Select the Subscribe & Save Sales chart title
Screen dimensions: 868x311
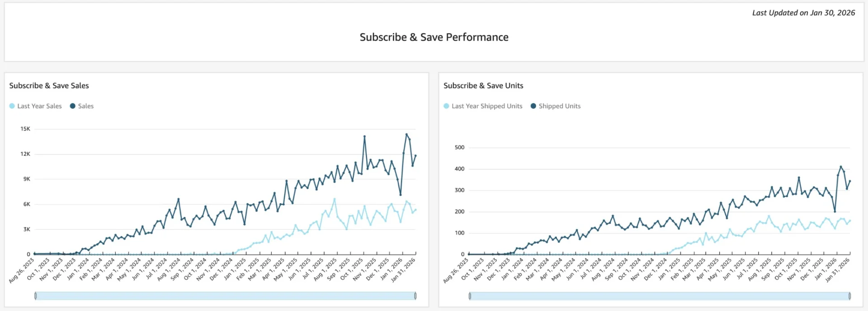(49, 86)
